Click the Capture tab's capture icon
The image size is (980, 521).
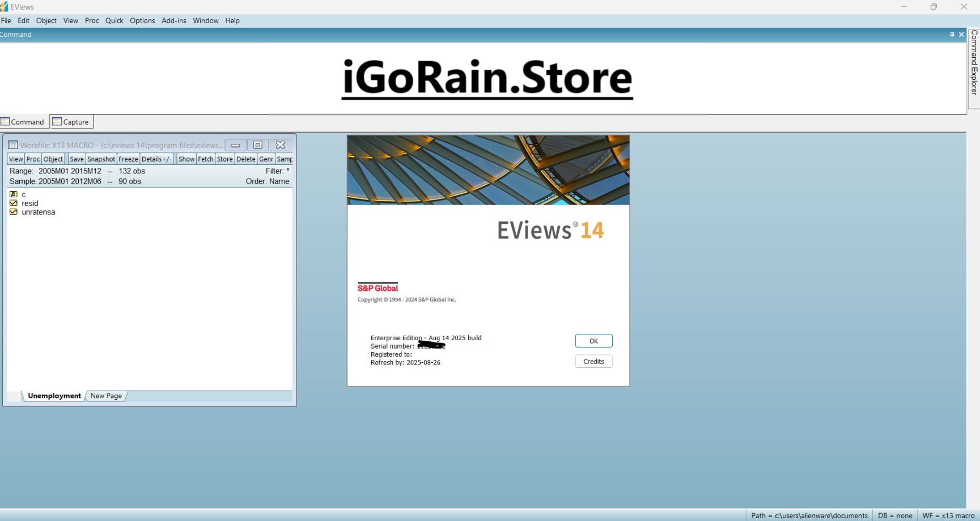57,121
